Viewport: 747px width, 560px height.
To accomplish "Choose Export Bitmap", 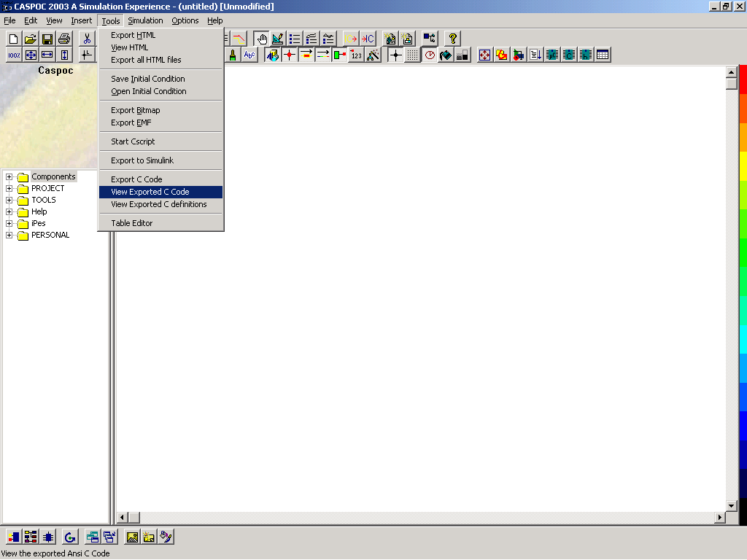I will [161, 111].
